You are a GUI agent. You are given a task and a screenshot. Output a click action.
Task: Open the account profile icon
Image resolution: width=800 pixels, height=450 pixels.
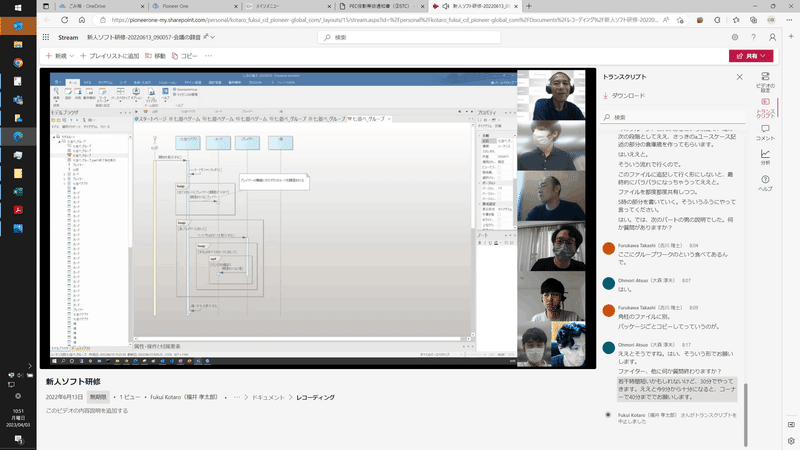[772, 37]
